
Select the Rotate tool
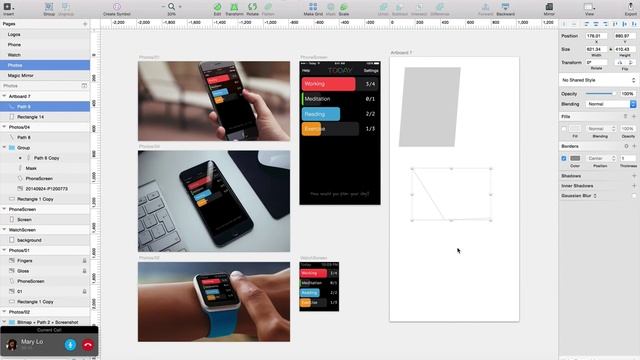pos(253,7)
